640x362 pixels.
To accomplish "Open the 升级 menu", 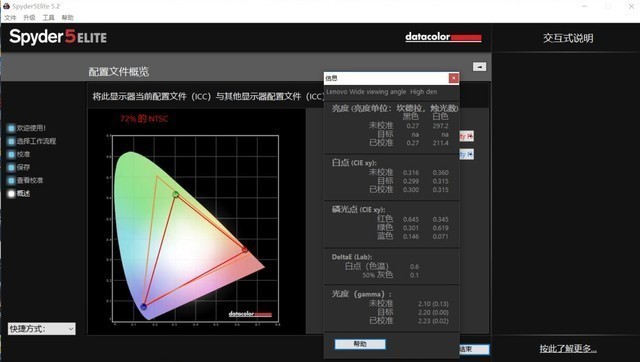I will pos(29,18).
